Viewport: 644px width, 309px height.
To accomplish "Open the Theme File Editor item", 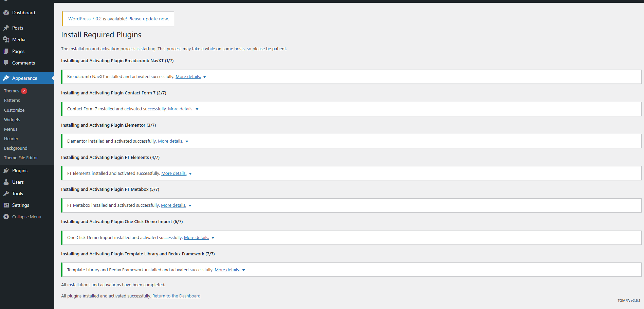I will click(x=21, y=158).
